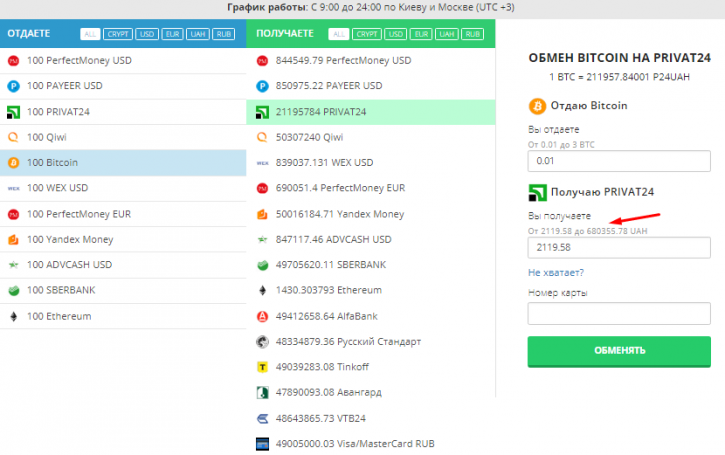Click the PRIVAT24 icon in give list

pos(13,112)
